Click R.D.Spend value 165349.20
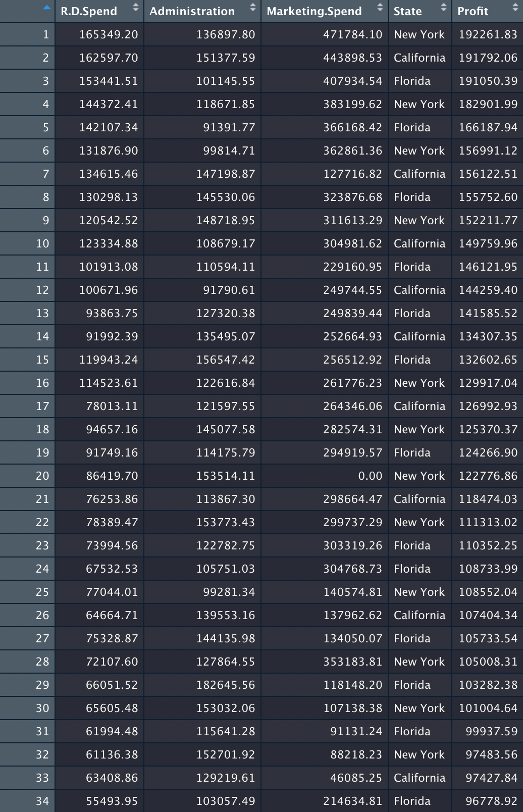The height and width of the screenshot is (812, 523). [x=109, y=34]
